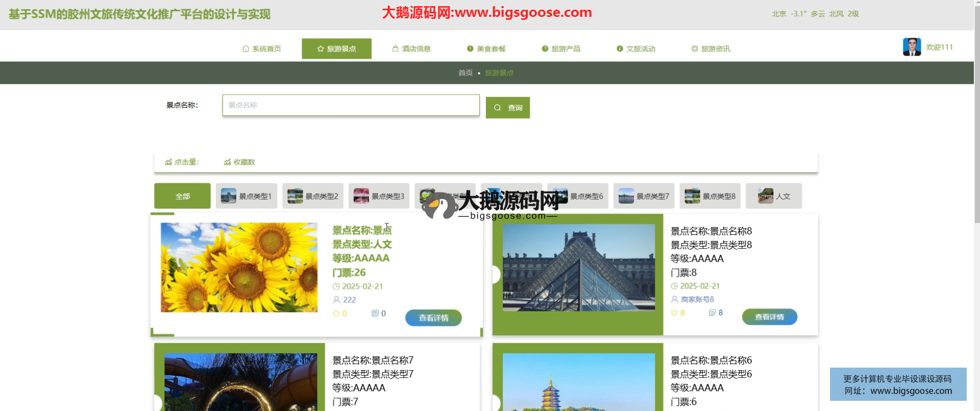Click the star favorite icon on sunflower card
Image resolution: width=980 pixels, height=411 pixels.
(x=336, y=313)
